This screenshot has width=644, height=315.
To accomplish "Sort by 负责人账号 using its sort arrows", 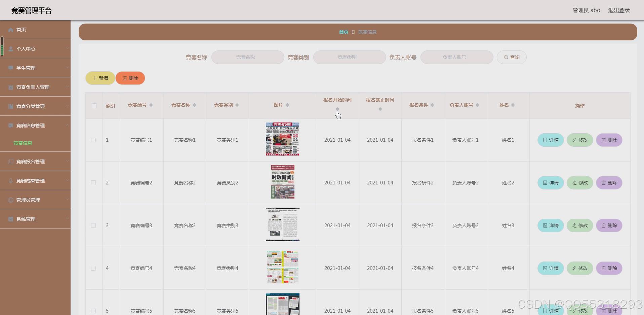I will click(x=477, y=105).
